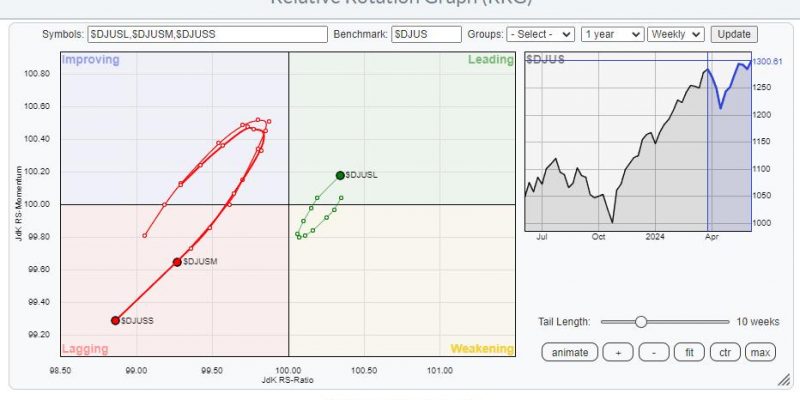Click the $DJUSS label on the graph
The width and height of the screenshot is (800, 400).
[x=137, y=321]
